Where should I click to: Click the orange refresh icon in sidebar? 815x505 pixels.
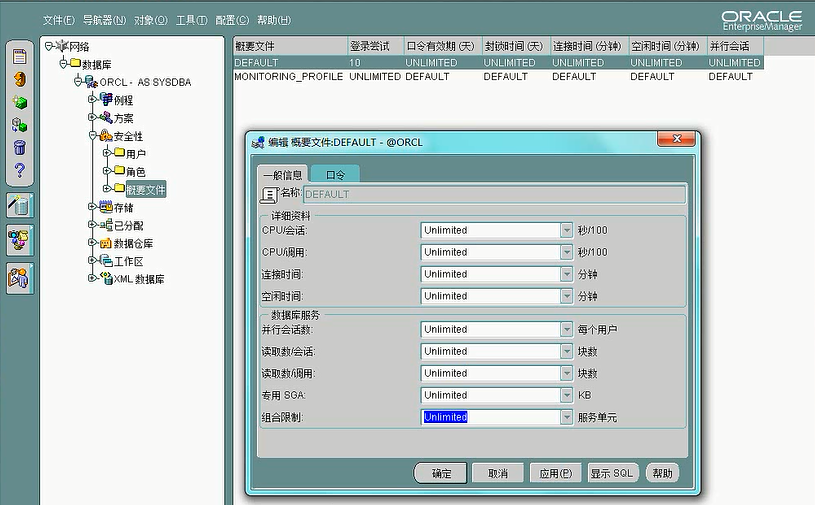coord(20,79)
